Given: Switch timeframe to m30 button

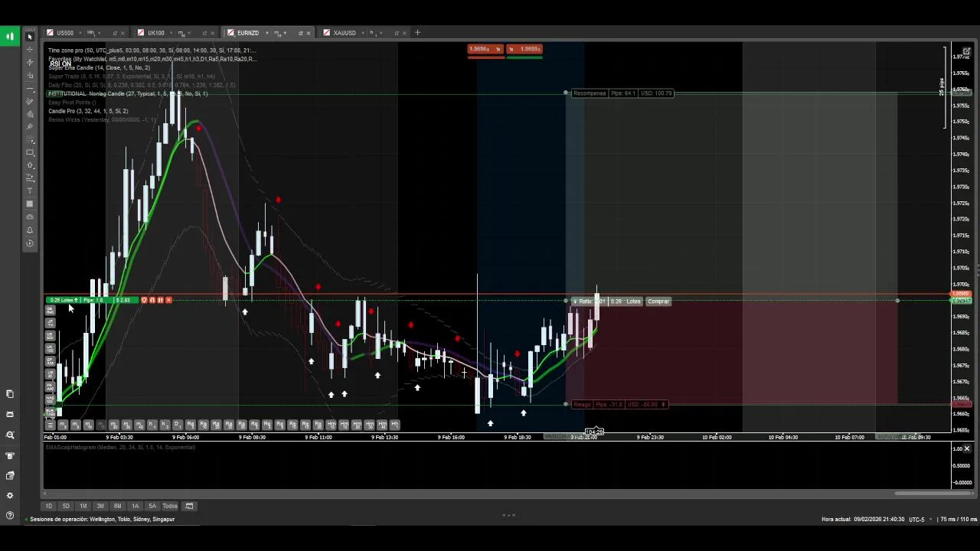Looking at the screenshot, I should 126,425.
